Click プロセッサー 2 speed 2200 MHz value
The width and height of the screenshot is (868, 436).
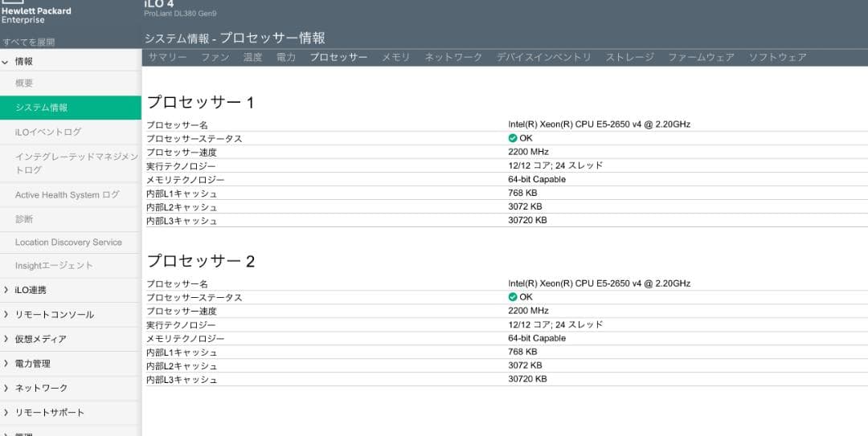pos(528,311)
